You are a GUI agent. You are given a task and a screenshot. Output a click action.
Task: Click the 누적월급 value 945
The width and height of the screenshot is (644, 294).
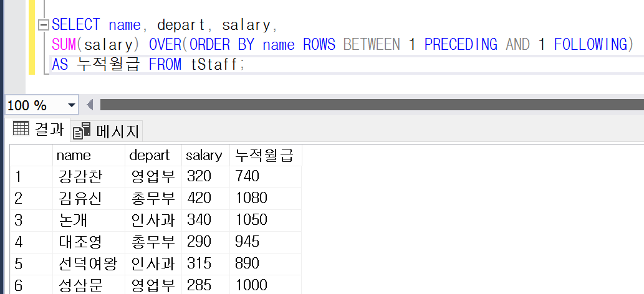coord(266,242)
